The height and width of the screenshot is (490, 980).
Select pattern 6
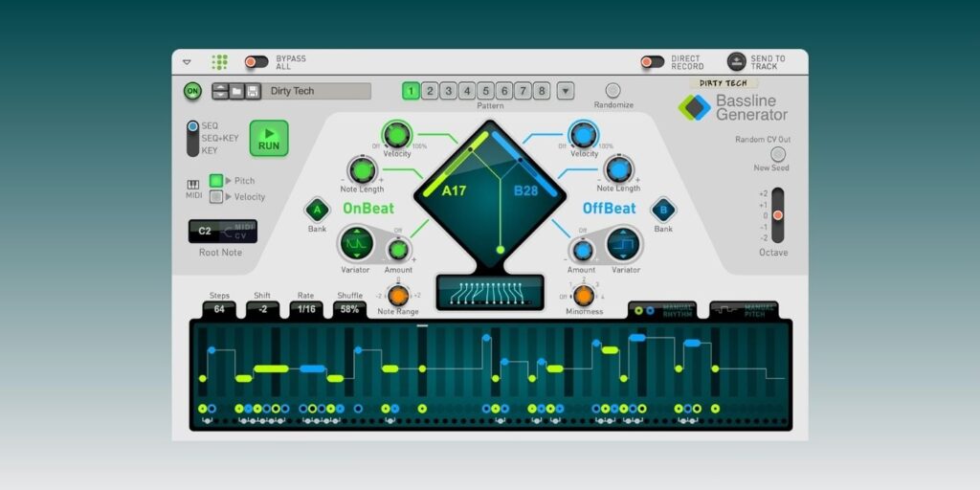(504, 91)
